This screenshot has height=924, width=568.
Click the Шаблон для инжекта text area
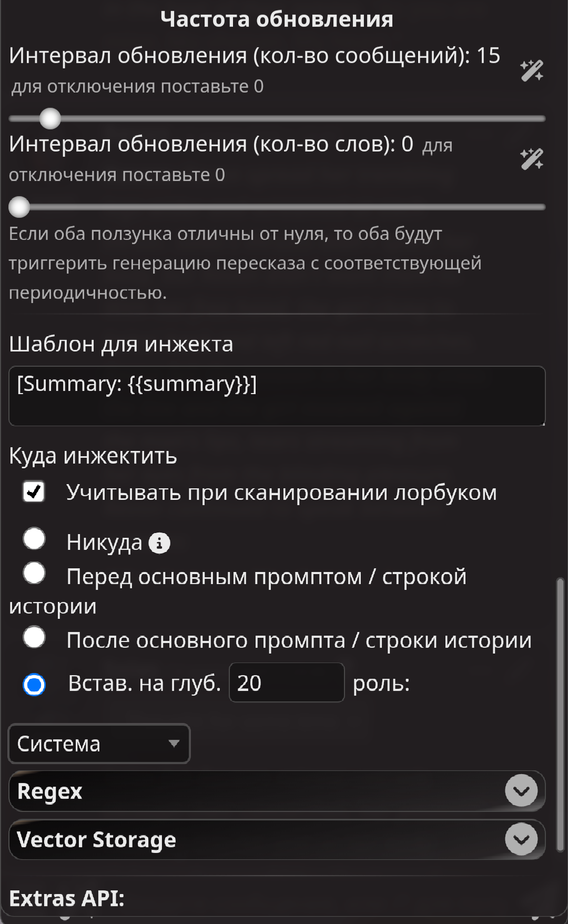click(277, 396)
